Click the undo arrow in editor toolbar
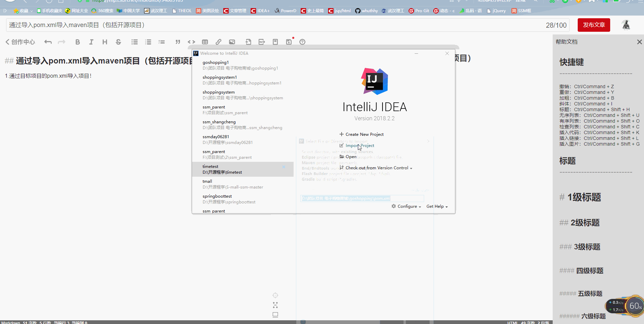 click(x=48, y=42)
